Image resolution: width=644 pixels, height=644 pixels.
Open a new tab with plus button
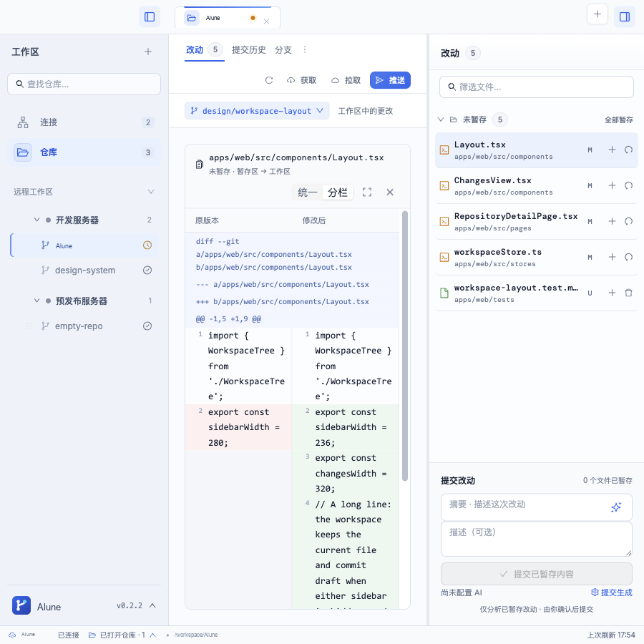597,14
